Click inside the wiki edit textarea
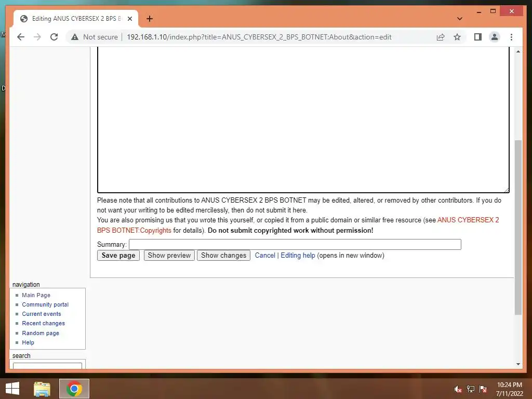The width and height of the screenshot is (532, 399). point(303,119)
